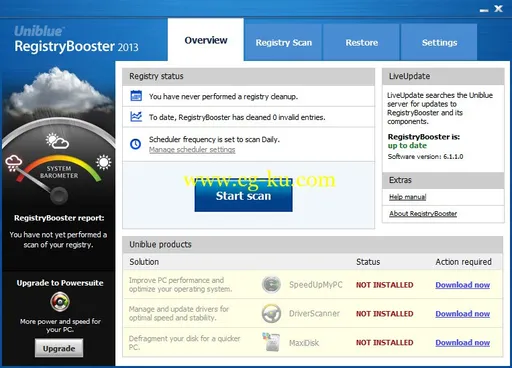Click 'Upgrade to Powersuite' heading
The width and height of the screenshot is (512, 368).
click(x=60, y=283)
